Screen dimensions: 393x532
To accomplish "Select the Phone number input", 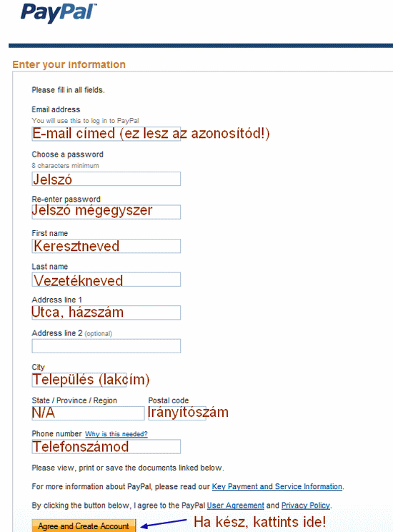I will pos(106,446).
